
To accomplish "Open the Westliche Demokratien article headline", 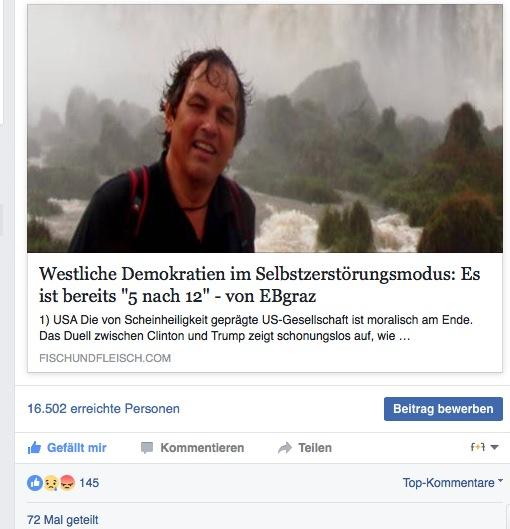I will coord(259,285).
